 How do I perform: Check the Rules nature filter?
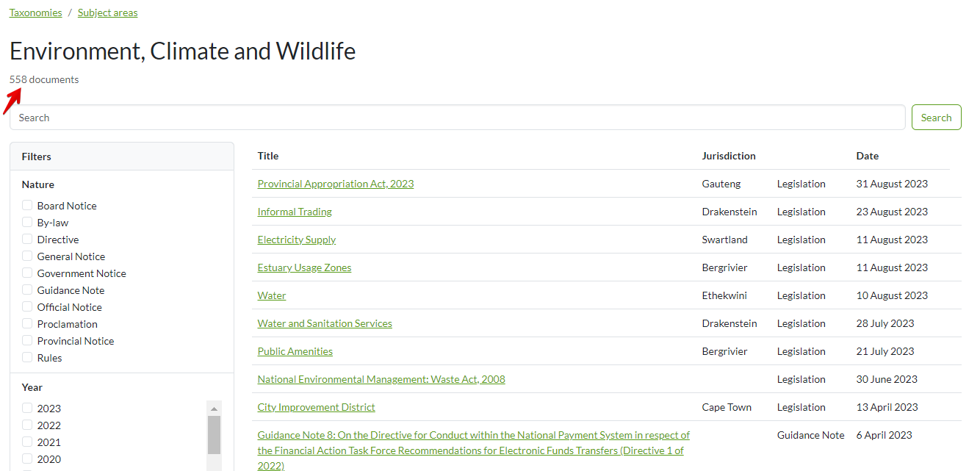pyautogui.click(x=27, y=358)
